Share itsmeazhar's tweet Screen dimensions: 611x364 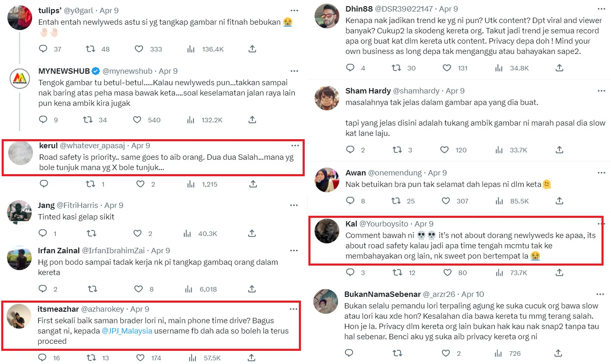tap(251, 358)
